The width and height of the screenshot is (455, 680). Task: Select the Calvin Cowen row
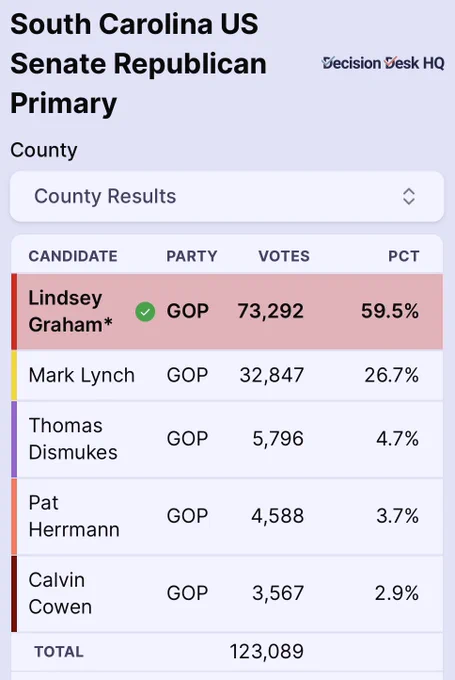click(x=227, y=593)
